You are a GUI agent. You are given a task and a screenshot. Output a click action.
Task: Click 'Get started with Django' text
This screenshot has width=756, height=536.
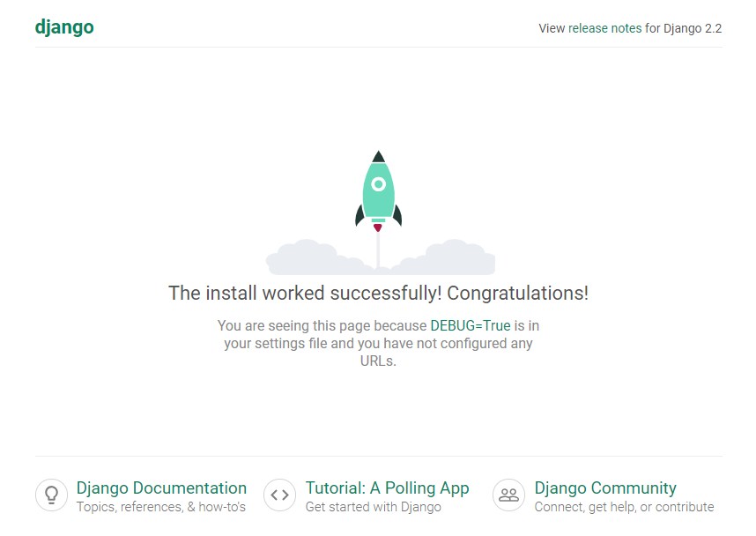pos(374,507)
